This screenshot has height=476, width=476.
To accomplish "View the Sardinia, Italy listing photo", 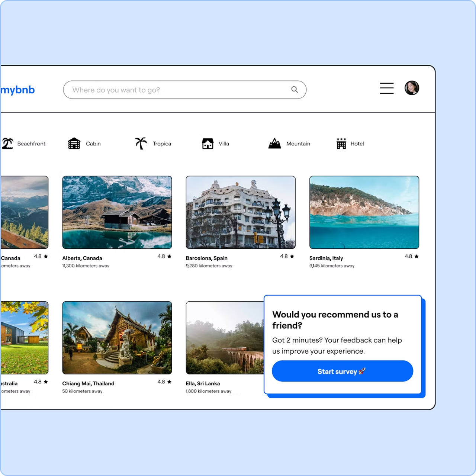I will click(x=364, y=212).
